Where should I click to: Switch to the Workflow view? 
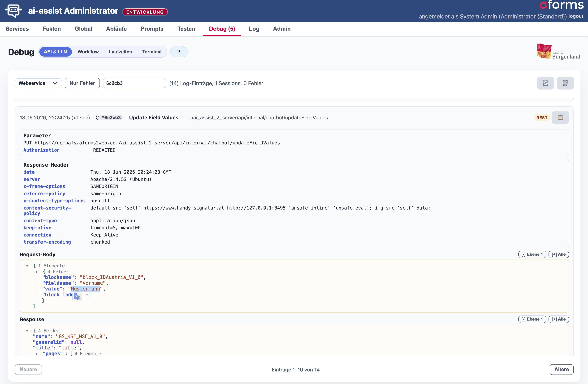(88, 52)
